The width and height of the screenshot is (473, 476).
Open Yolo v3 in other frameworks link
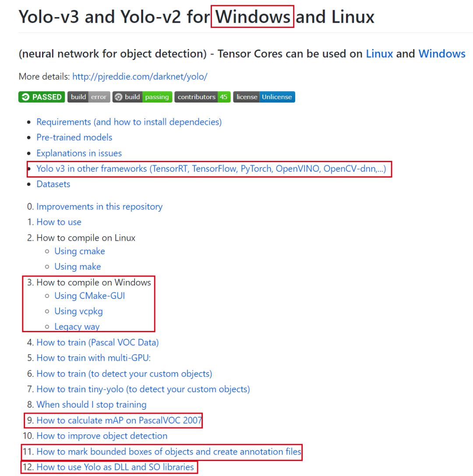point(211,169)
